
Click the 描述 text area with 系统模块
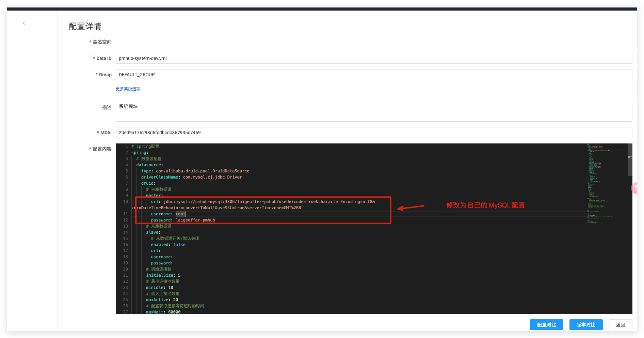coord(374,112)
